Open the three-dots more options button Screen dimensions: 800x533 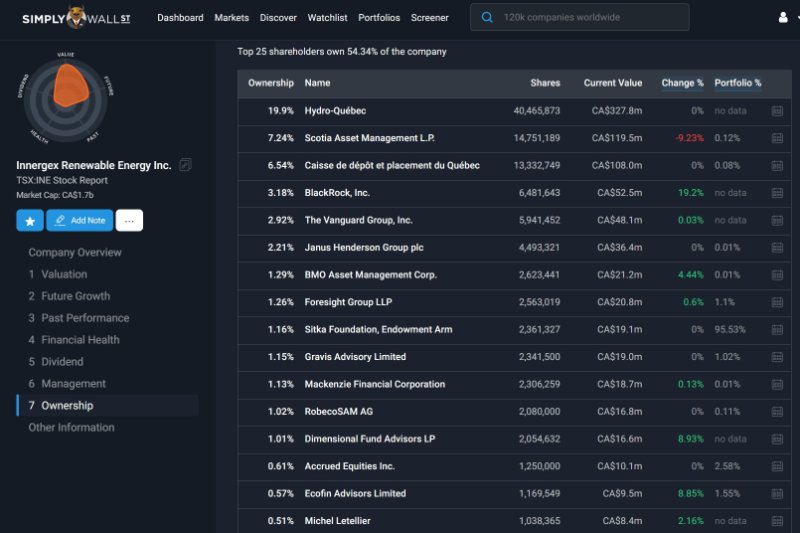(129, 220)
